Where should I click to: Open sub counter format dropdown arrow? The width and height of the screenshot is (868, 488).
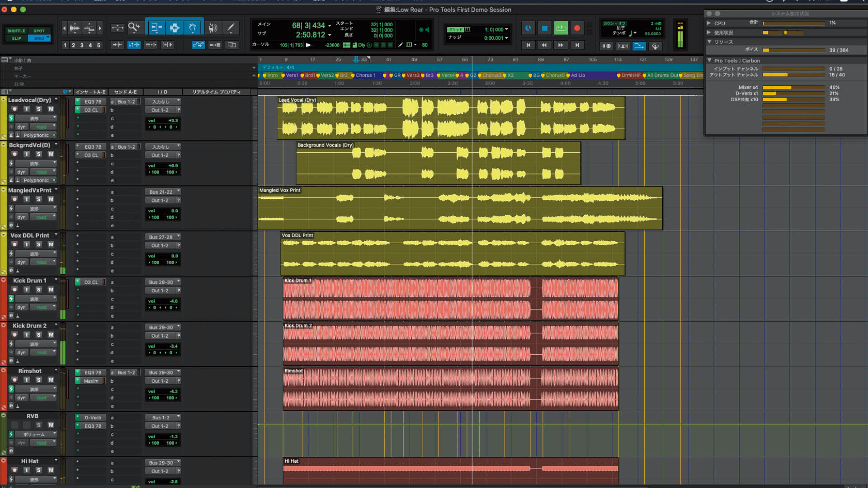[x=330, y=35]
